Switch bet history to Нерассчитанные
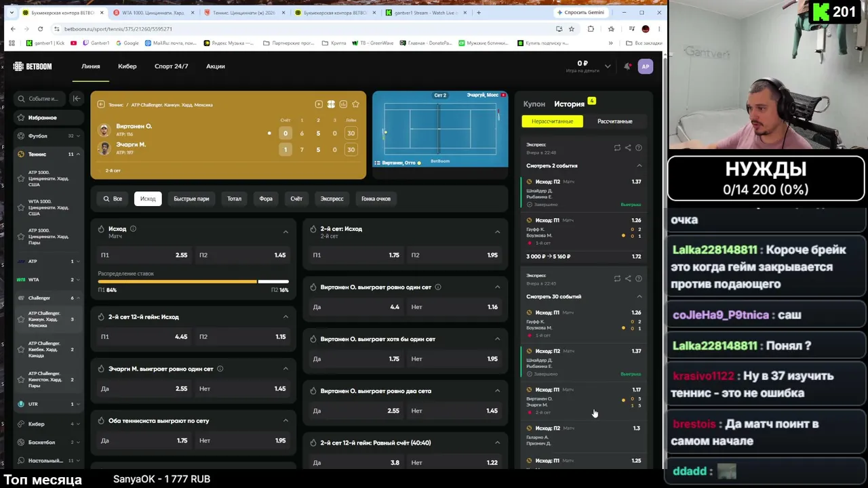Viewport: 868px width, 488px height. point(552,121)
